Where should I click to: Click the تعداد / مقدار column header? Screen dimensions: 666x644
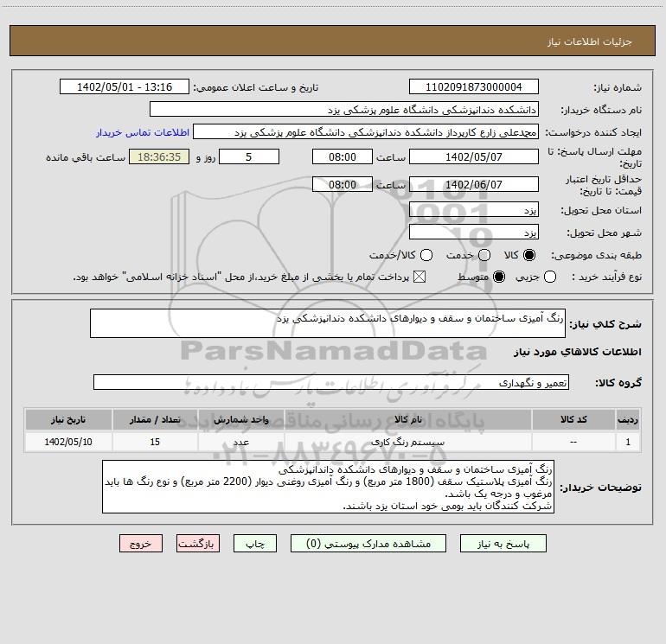click(x=155, y=420)
